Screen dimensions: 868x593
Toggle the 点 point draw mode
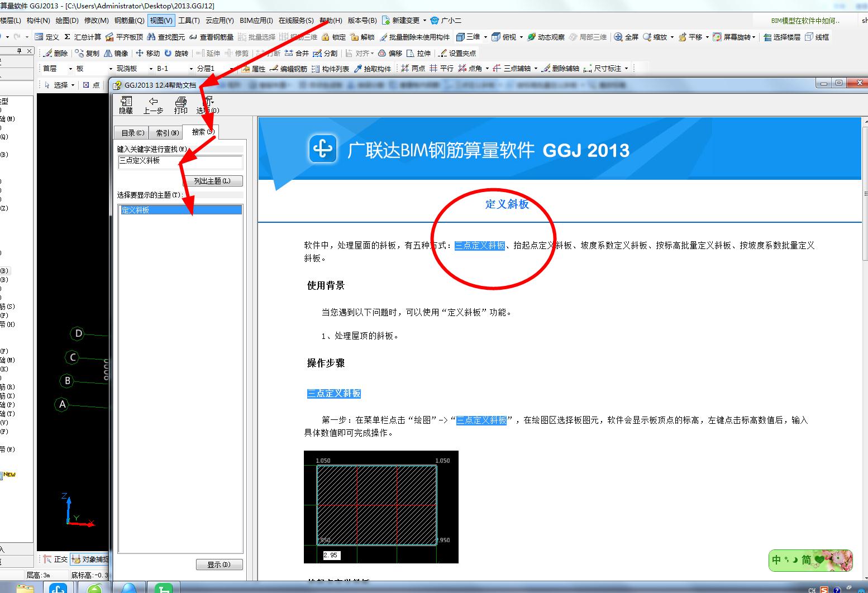point(92,85)
